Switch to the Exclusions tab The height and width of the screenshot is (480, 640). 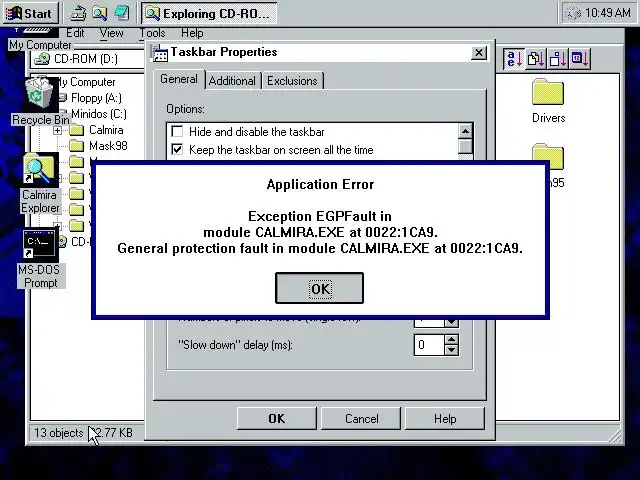coord(292,81)
